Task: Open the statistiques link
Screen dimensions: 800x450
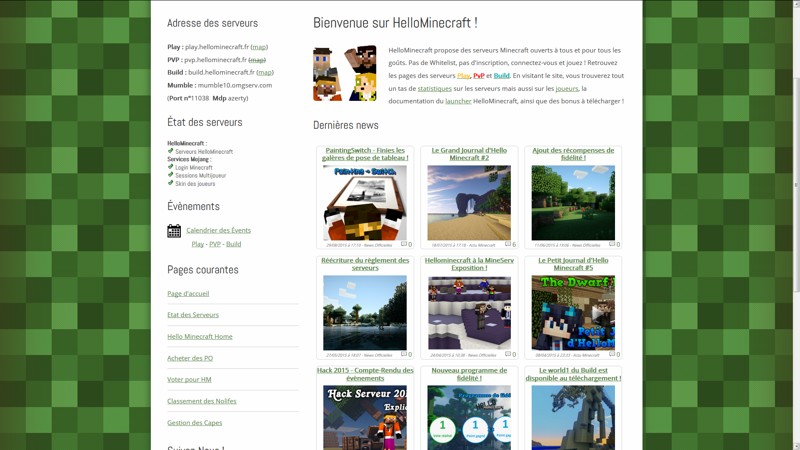Action: pos(435,88)
